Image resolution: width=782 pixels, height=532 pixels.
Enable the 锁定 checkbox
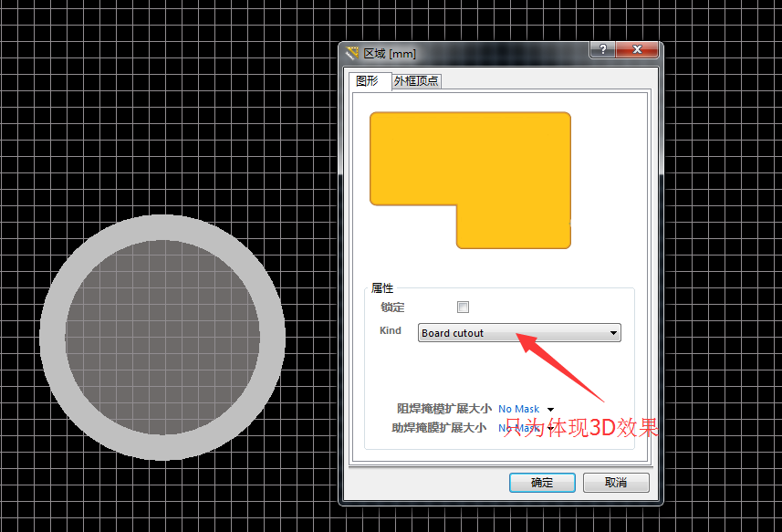463,308
